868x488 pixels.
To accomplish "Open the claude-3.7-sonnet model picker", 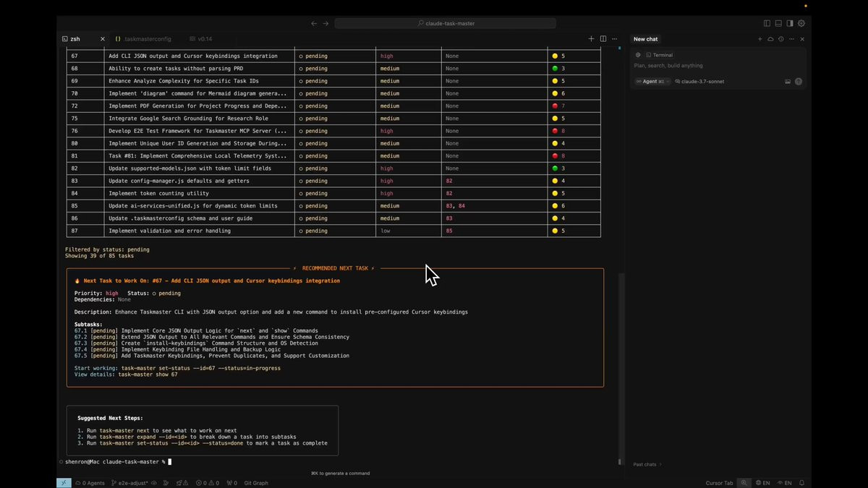I will (699, 82).
